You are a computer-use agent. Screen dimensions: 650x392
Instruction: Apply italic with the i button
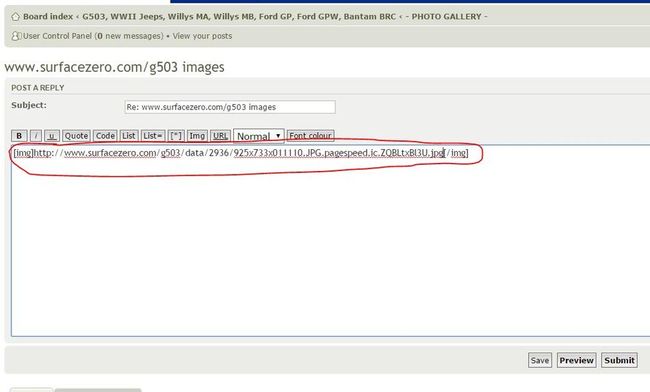coord(36,136)
